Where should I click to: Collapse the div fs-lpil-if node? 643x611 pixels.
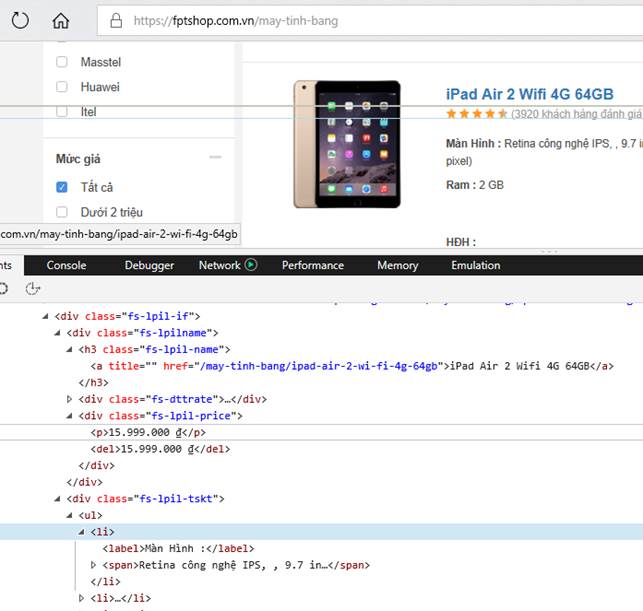tap(46, 316)
